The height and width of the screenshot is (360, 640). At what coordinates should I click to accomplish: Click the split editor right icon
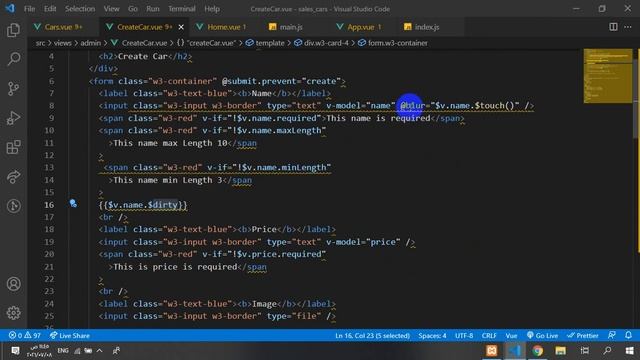(613, 27)
